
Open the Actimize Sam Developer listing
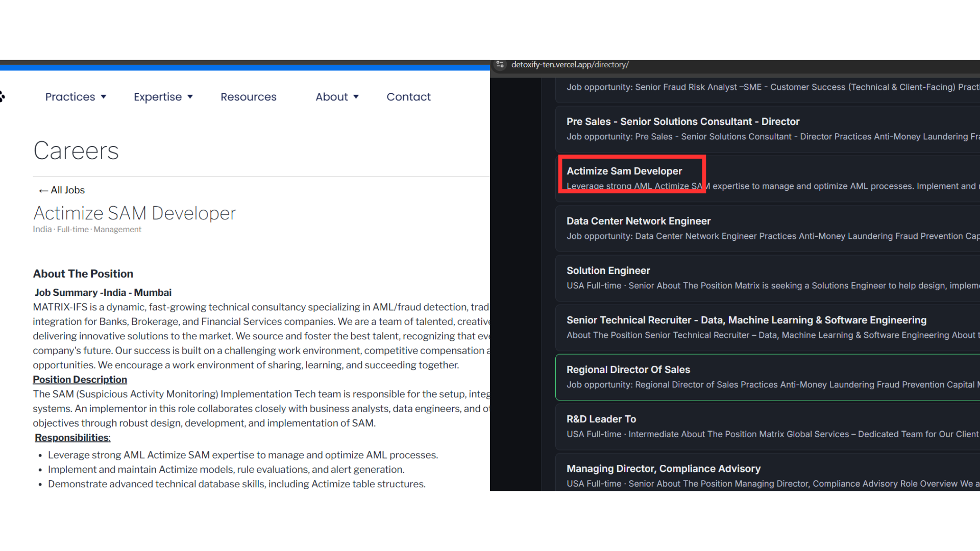768,179
